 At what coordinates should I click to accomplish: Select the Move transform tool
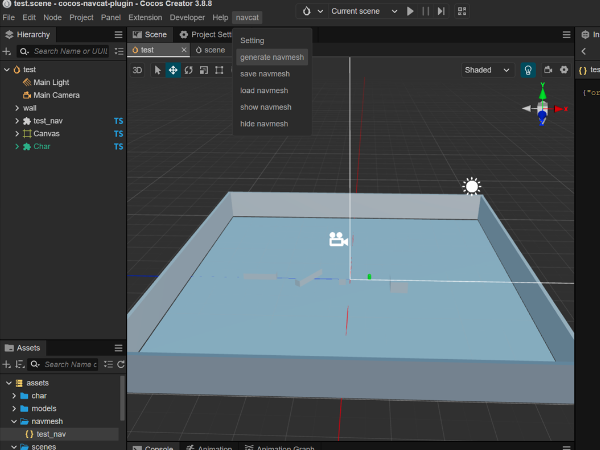coord(173,70)
